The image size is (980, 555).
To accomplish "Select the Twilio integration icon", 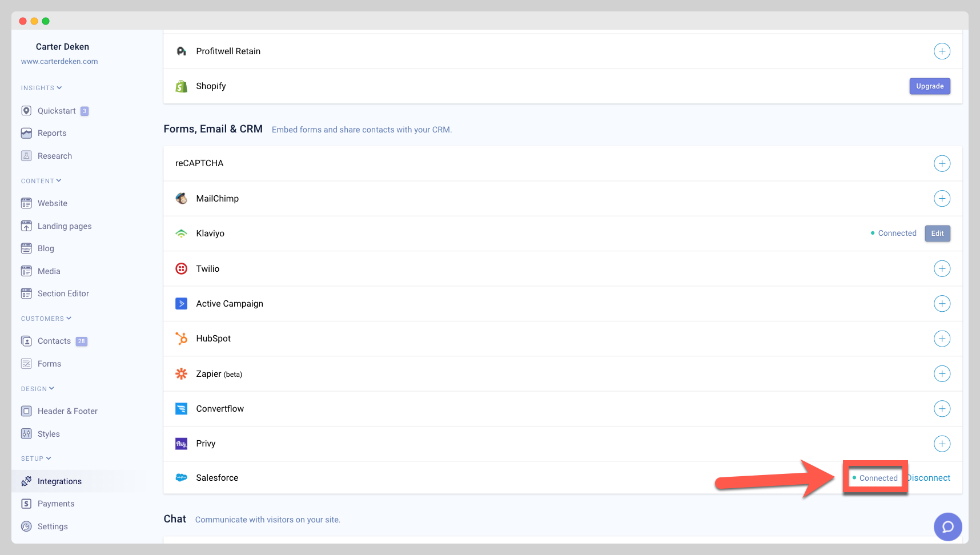I will [x=182, y=268].
